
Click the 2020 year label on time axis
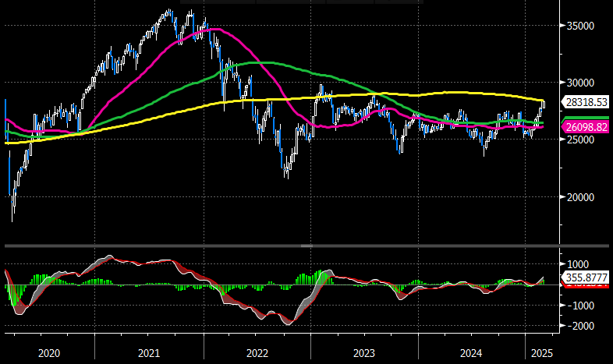48,353
